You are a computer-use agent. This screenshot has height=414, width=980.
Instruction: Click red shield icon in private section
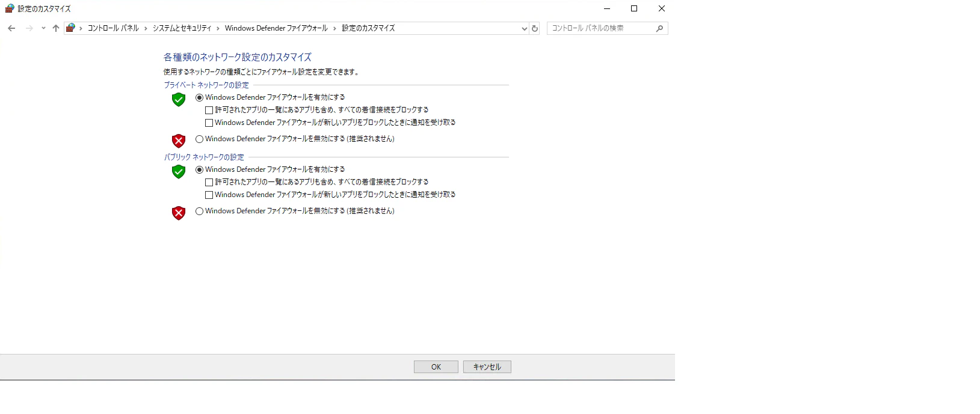[x=179, y=141]
